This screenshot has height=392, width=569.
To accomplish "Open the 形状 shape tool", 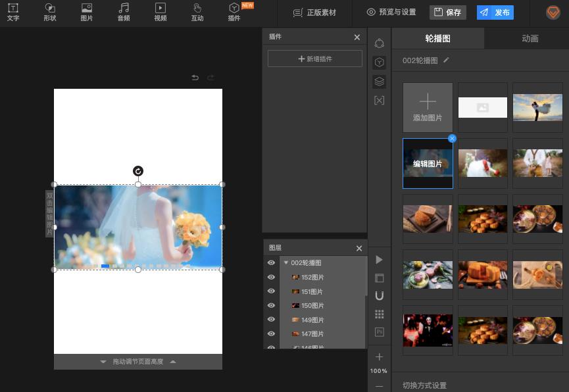I will [x=50, y=12].
